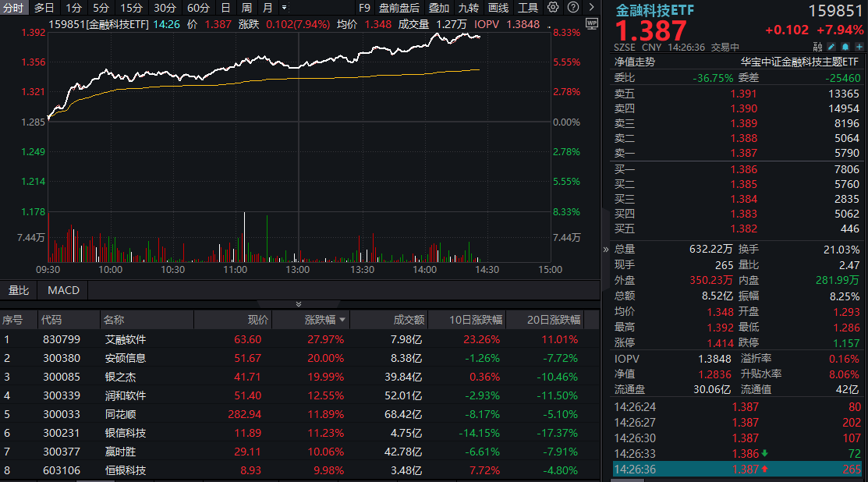Toggle 盘前盘后 pre/post market display
This screenshot has width=868, height=482.
tap(399, 8)
